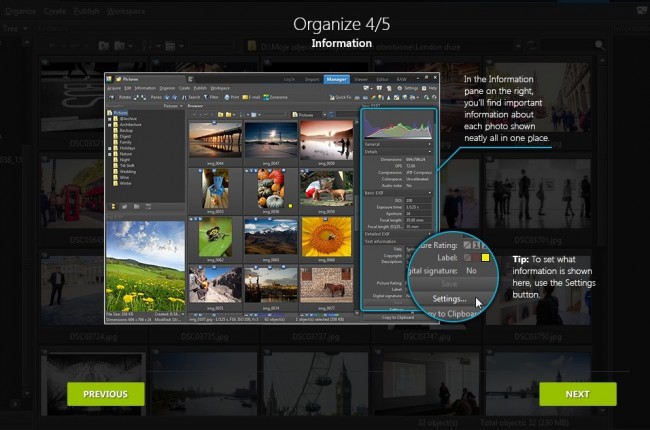This screenshot has width=650, height=430.
Task: Click the meadow preview image
Action: tap(145, 266)
